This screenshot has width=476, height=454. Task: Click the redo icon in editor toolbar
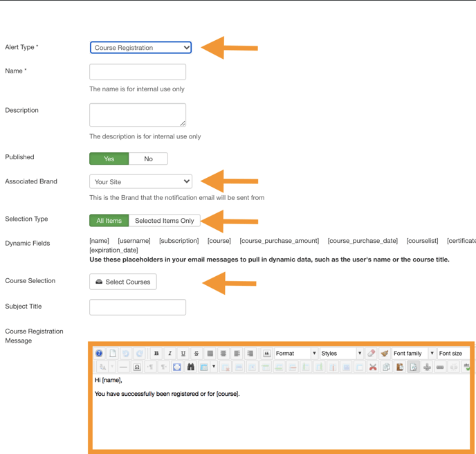(x=139, y=354)
